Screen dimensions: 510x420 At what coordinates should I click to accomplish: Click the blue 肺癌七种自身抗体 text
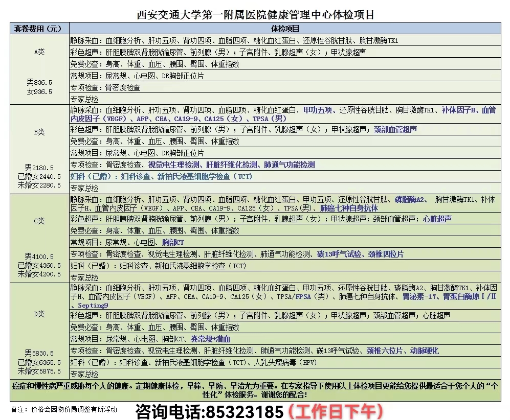coord(349,208)
